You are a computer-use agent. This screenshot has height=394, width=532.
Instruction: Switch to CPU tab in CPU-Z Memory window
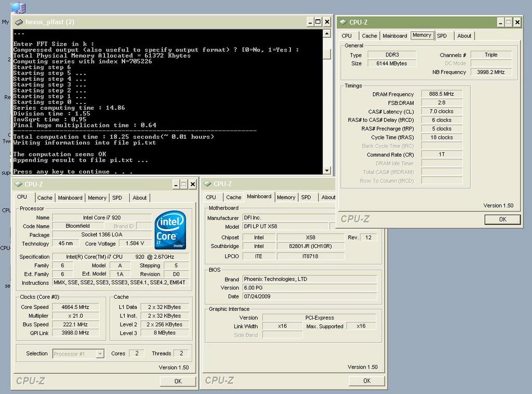click(x=347, y=36)
